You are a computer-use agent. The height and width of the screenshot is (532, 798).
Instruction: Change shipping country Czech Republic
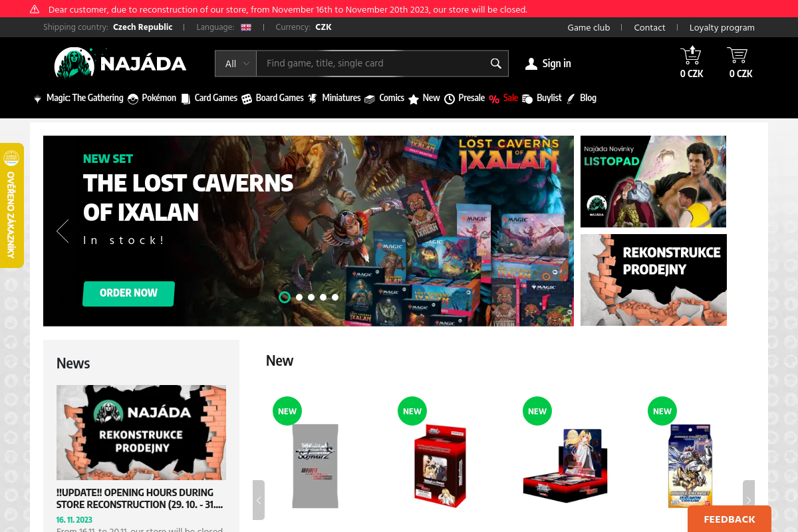(x=142, y=27)
